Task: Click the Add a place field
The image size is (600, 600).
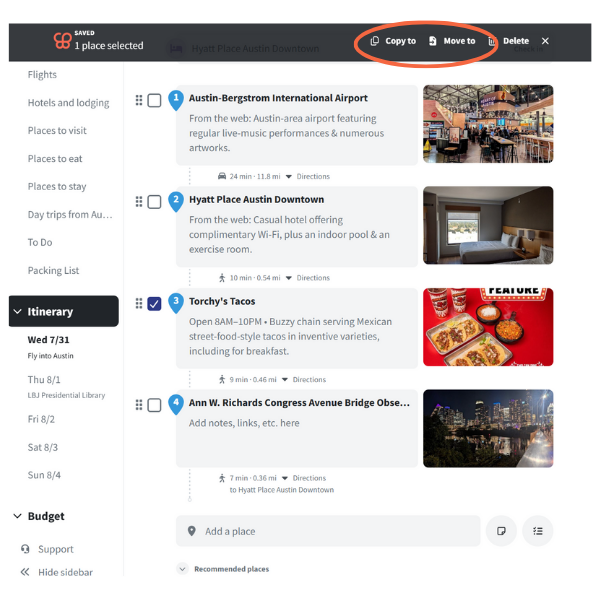Action: [330, 531]
